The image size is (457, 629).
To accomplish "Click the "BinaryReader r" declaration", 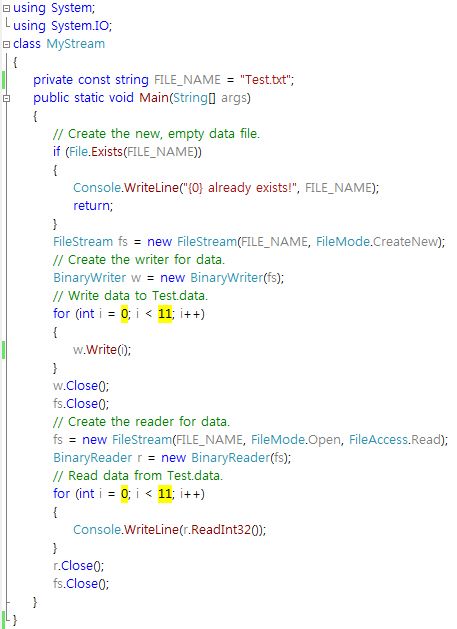I will coord(97,458).
